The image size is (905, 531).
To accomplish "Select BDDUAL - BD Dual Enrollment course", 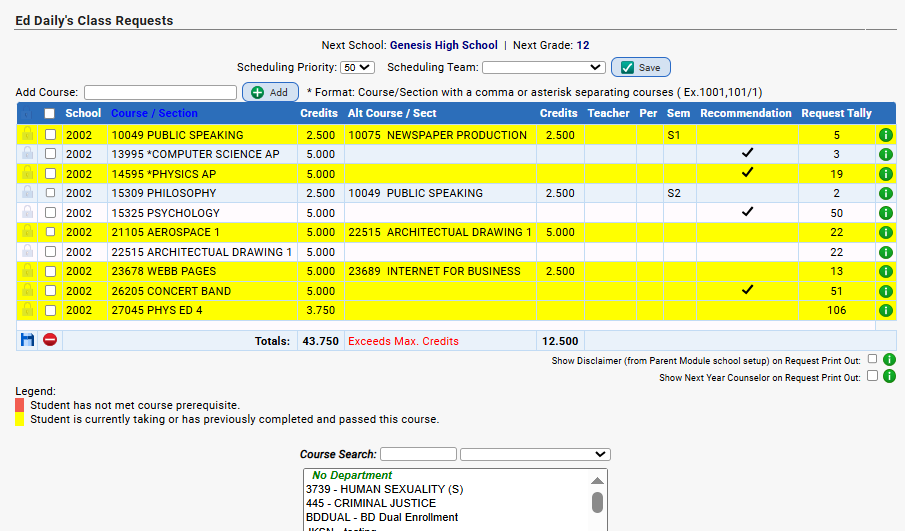I will 382,517.
